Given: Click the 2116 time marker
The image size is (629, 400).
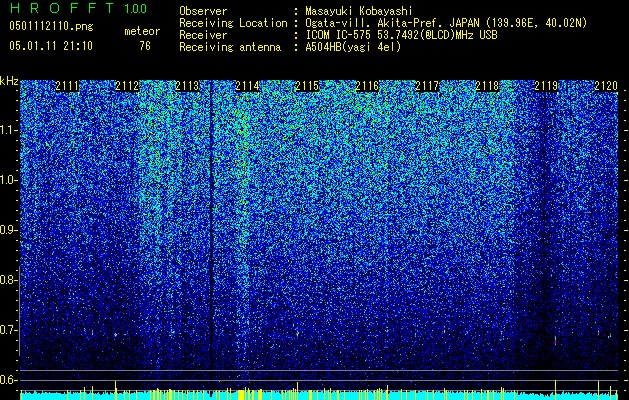Looking at the screenshot, I should [x=367, y=86].
